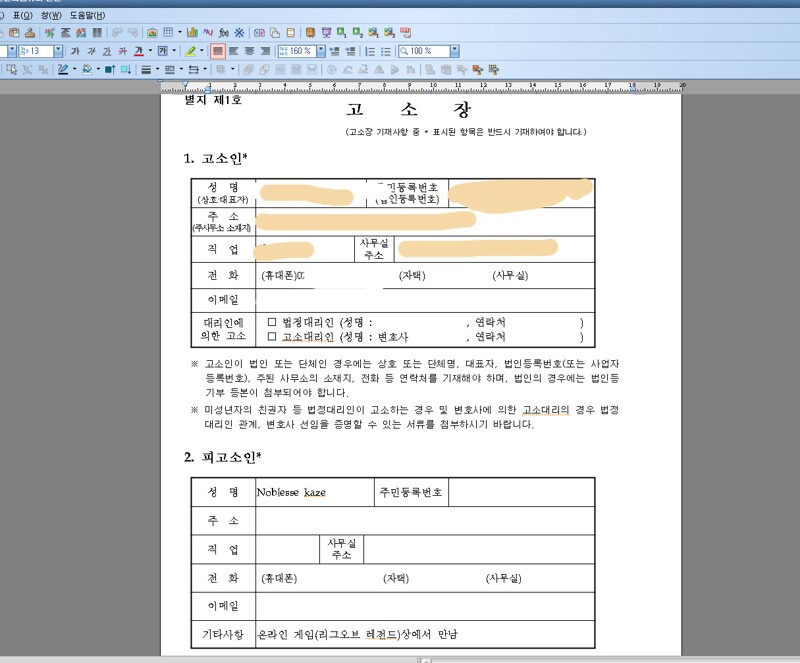Image resolution: width=800 pixels, height=663 pixels.
Task: Expand the font color dropdown arrow
Action: 150,51
